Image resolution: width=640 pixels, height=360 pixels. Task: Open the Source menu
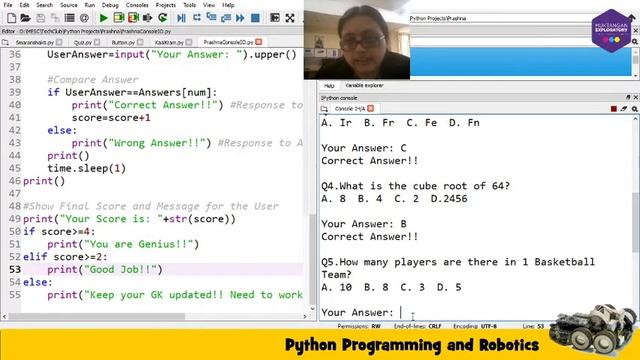69,5
